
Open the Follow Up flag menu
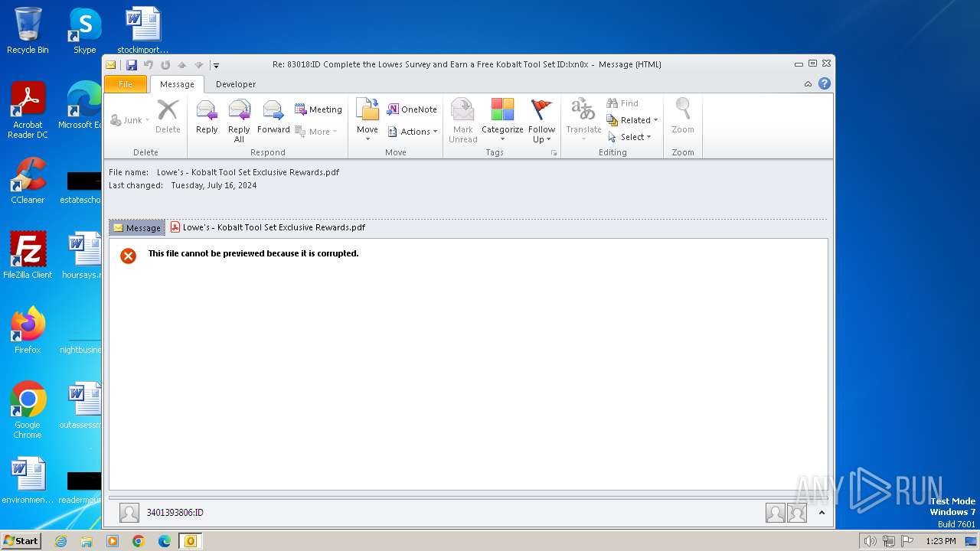coord(542,121)
